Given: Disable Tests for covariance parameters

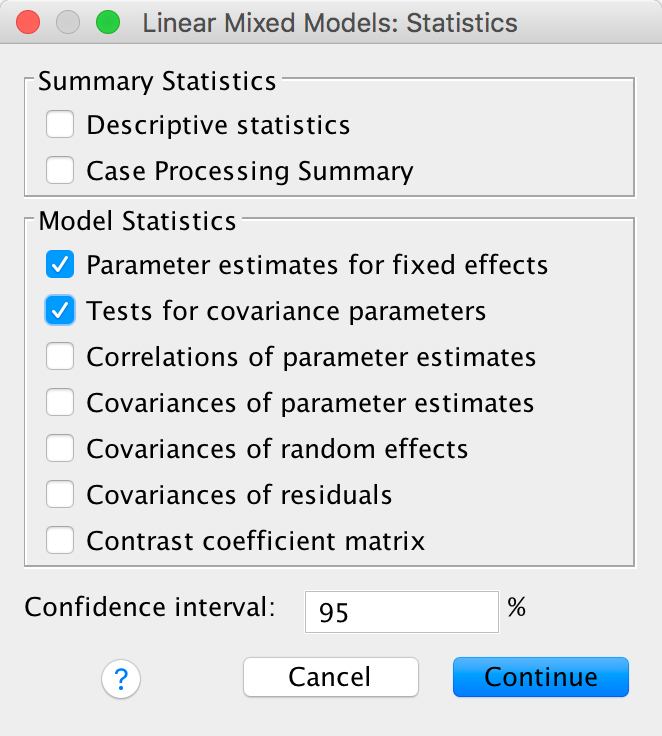Looking at the screenshot, I should [60, 311].
